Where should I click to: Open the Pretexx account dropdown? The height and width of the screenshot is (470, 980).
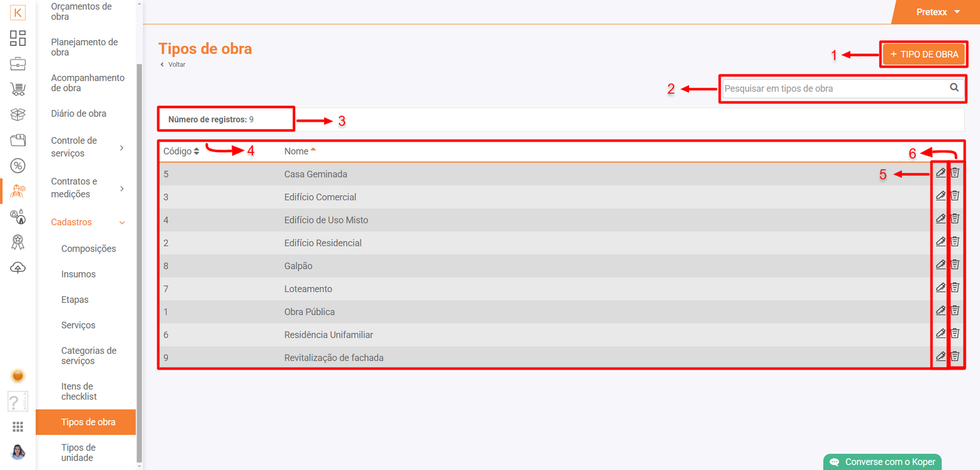tap(938, 12)
